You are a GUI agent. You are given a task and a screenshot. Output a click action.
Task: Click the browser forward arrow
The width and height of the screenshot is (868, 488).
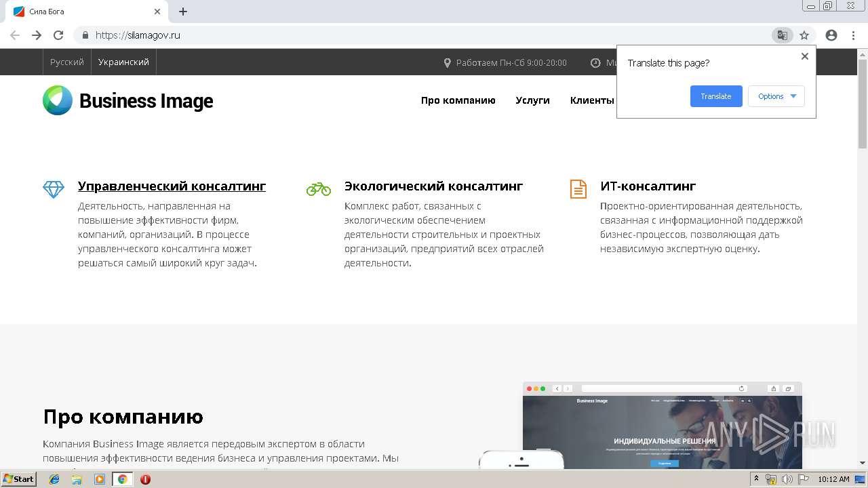point(37,35)
